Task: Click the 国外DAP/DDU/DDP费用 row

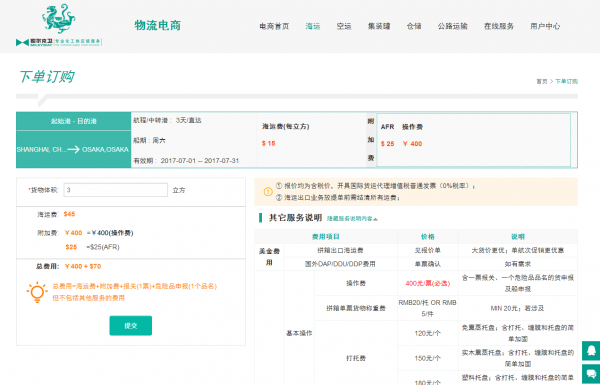Action: click(340, 264)
